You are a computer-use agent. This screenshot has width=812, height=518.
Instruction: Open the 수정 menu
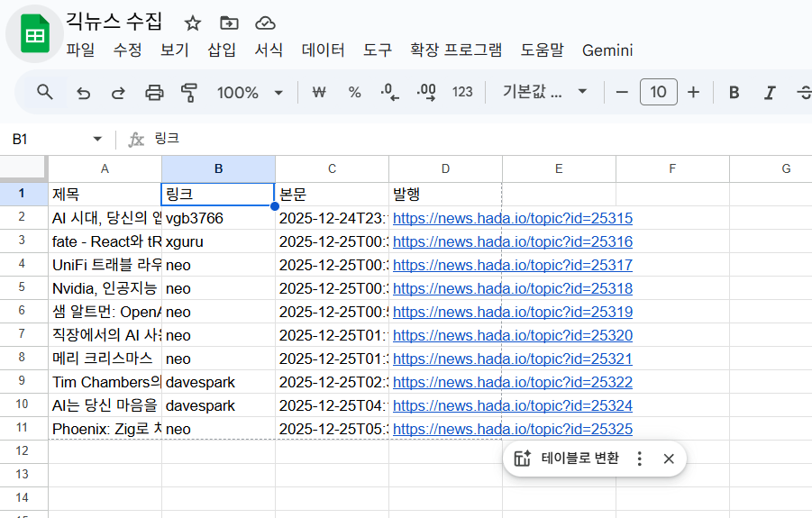127,50
